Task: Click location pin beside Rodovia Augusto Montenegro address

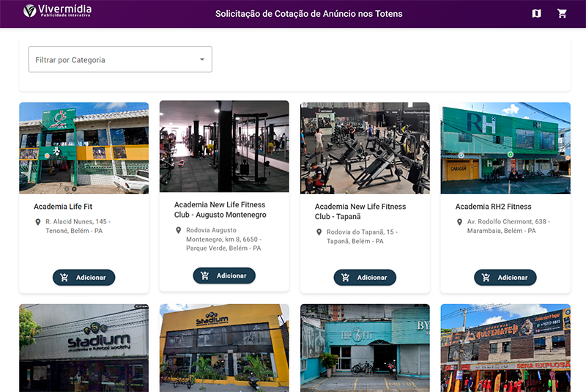Action: click(178, 230)
